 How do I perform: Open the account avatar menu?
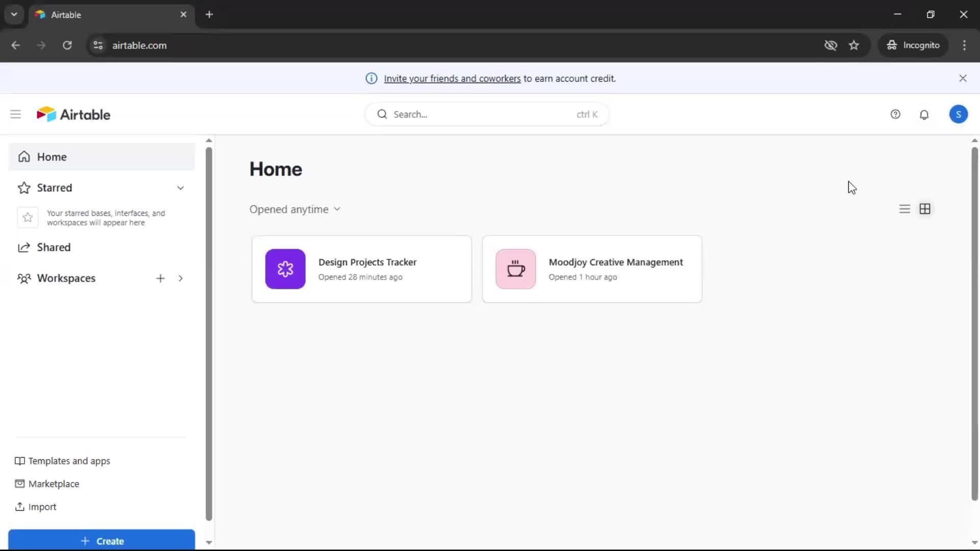[x=958, y=114]
